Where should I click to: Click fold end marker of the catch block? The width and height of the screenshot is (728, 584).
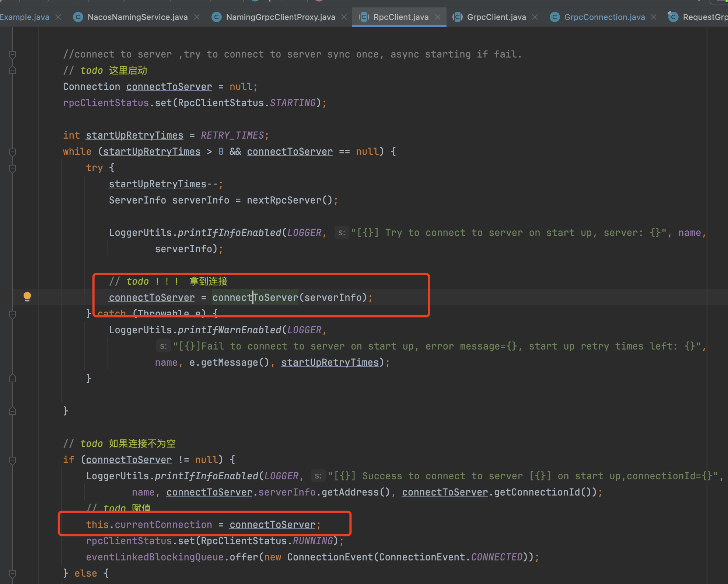pyautogui.click(x=13, y=378)
